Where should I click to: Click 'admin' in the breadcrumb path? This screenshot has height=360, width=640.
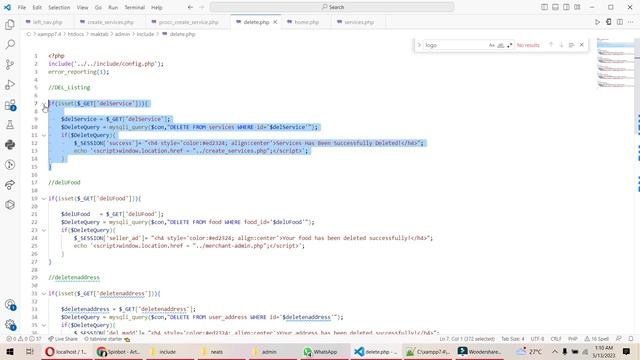[x=122, y=34]
